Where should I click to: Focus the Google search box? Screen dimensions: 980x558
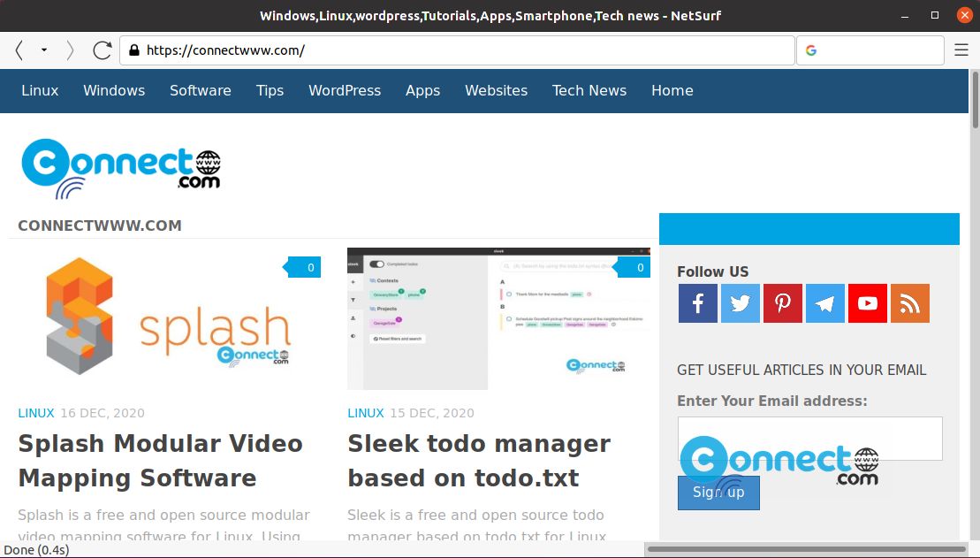pos(870,50)
